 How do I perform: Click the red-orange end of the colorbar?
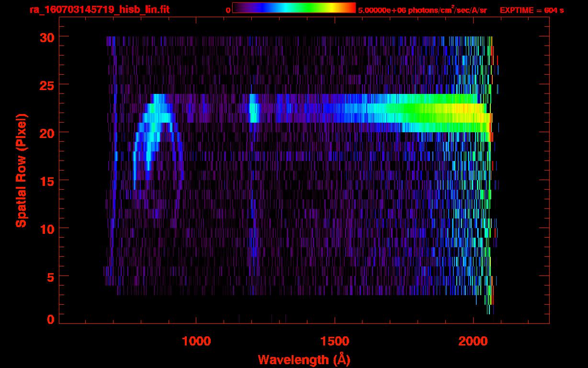[x=350, y=8]
